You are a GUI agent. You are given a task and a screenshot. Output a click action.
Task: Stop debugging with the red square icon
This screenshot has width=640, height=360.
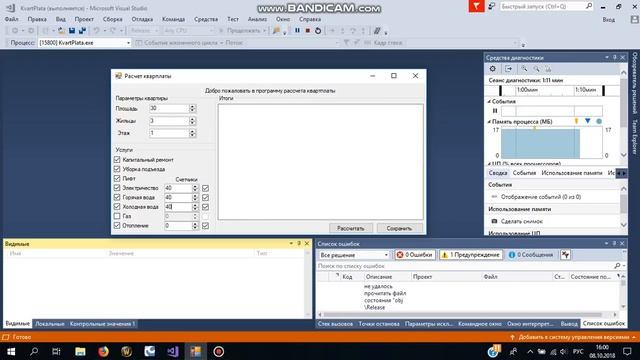[308, 31]
